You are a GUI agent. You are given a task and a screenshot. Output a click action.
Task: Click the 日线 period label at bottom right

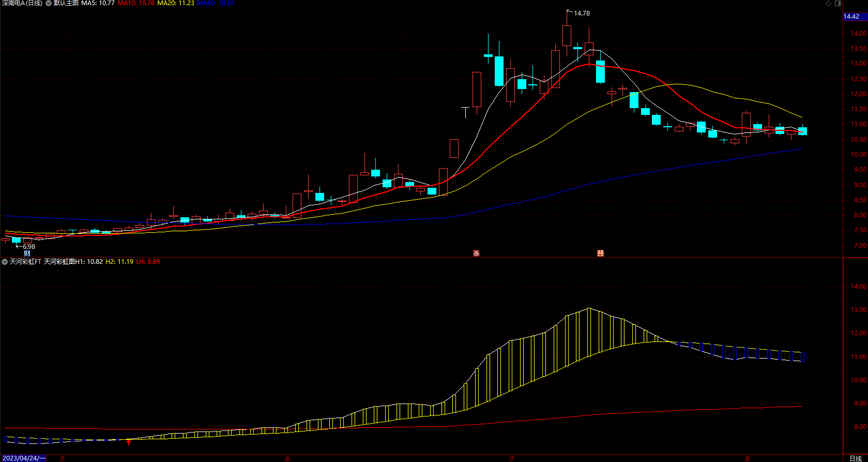pyautogui.click(x=856, y=458)
